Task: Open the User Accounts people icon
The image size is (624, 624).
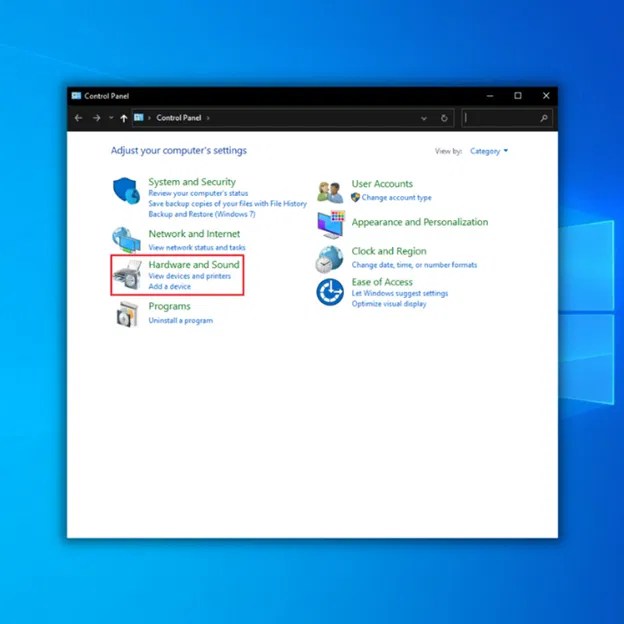Action: click(x=330, y=192)
